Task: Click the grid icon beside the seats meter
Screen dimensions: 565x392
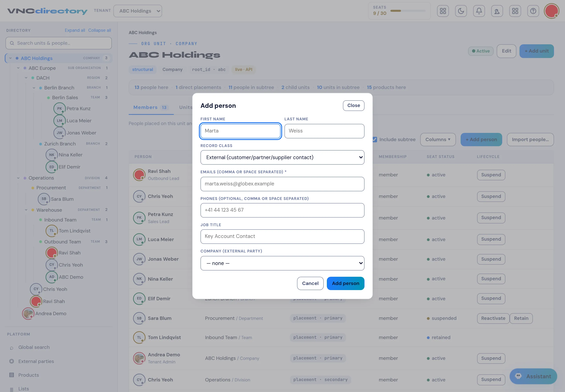Action: tap(443, 11)
